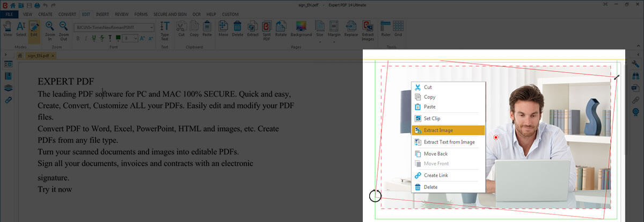Select Extract Text from Image
Image resolution: width=644 pixels, height=222 pixels.
click(448, 142)
